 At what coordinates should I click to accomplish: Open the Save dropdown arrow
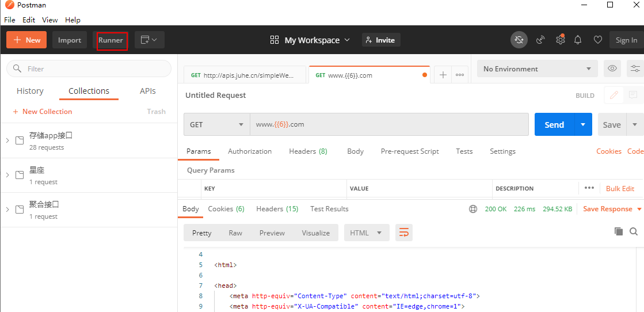(x=635, y=124)
